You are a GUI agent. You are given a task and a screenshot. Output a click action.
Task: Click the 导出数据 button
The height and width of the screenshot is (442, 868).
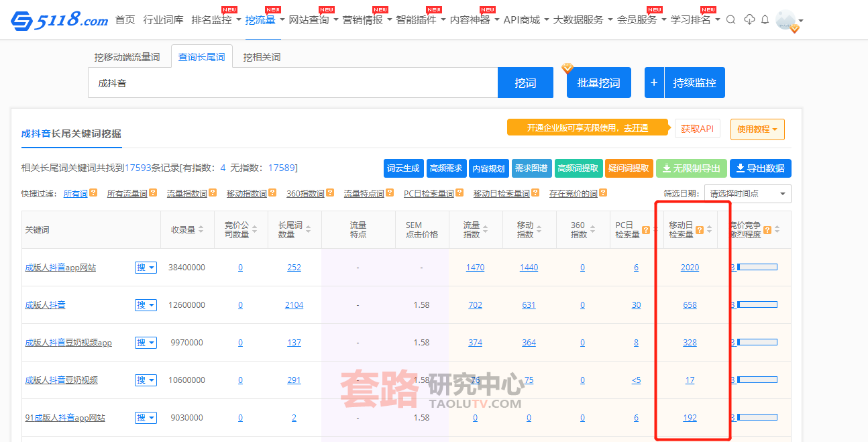(x=760, y=168)
